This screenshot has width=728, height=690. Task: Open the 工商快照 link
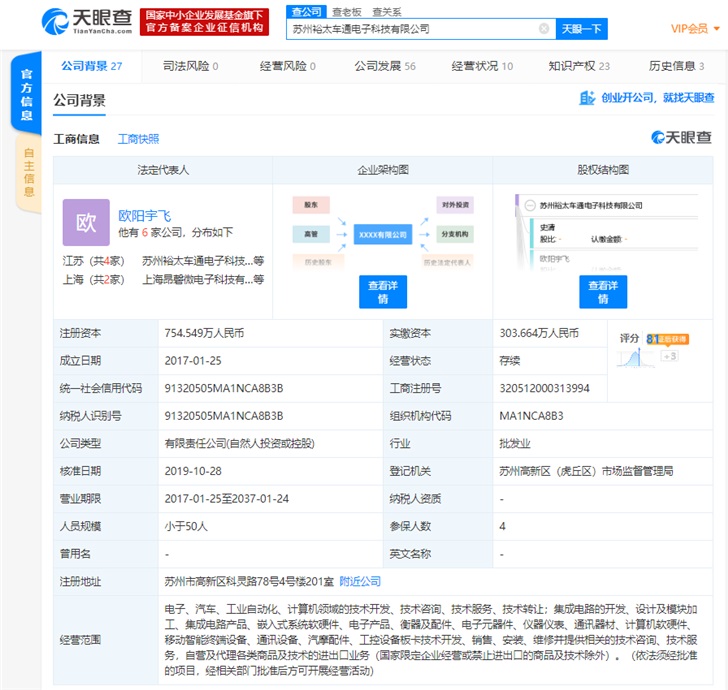tap(138, 139)
